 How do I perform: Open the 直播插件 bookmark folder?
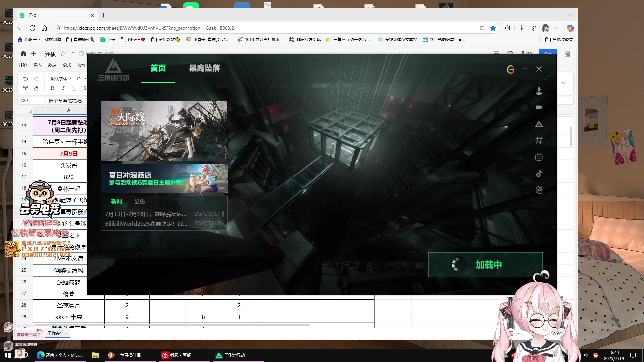(x=80, y=39)
